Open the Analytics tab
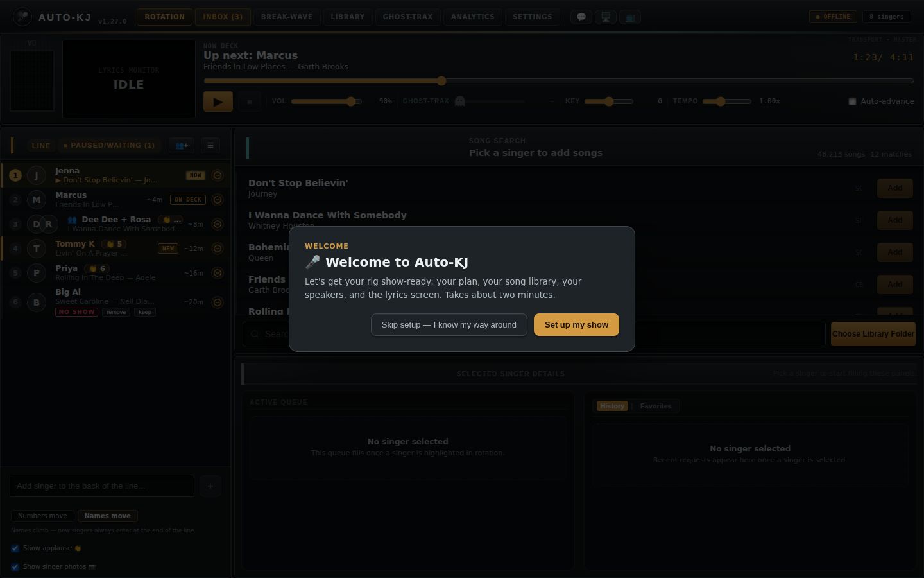 [x=473, y=17]
